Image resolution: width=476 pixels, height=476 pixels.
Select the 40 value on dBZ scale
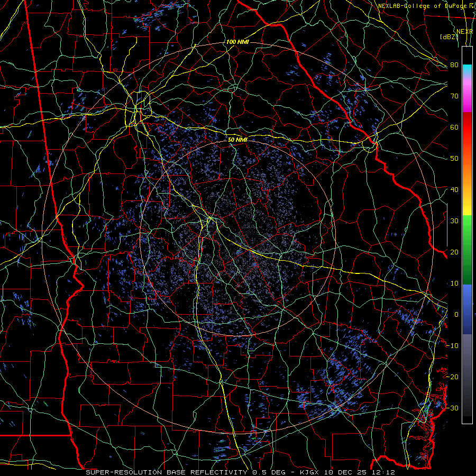click(x=454, y=190)
